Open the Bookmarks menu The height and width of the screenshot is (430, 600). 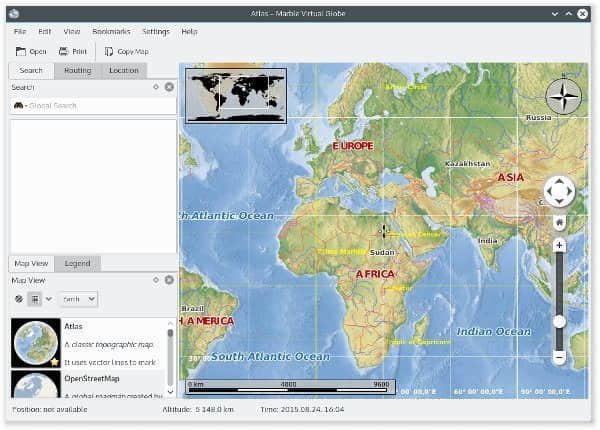111,31
